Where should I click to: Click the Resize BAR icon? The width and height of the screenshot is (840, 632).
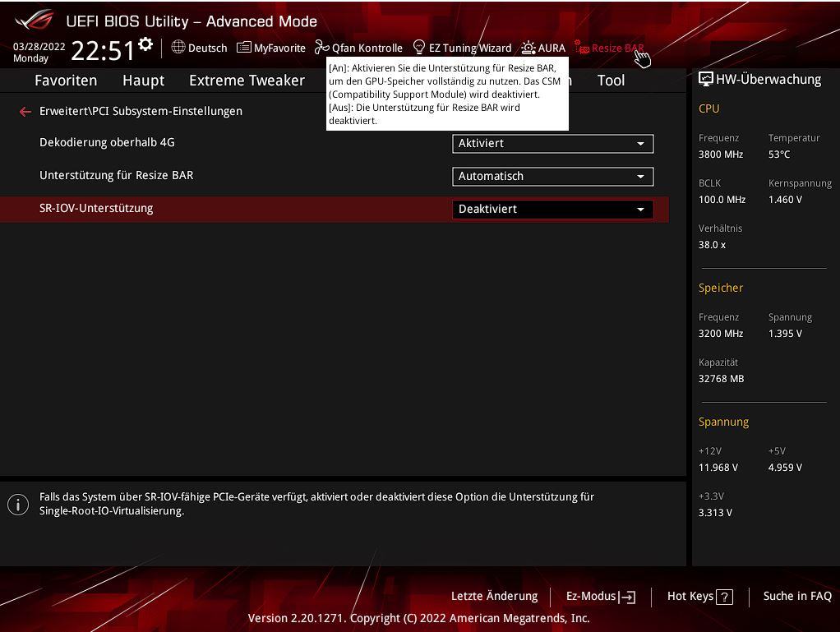click(x=582, y=48)
